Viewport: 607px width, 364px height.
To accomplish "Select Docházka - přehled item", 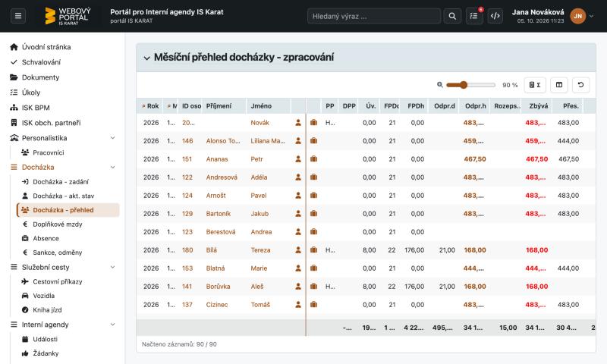I will [68, 210].
